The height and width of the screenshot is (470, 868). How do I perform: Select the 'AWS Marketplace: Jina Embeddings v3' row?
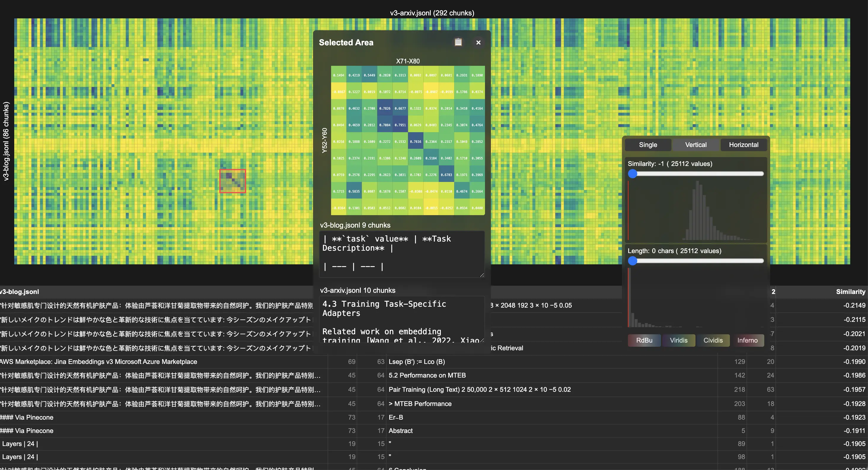[x=99, y=362]
